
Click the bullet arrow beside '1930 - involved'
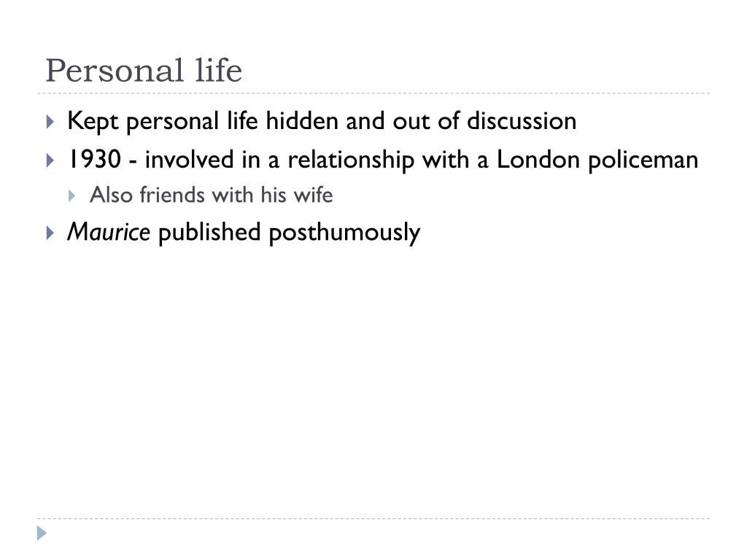pyautogui.click(x=50, y=160)
